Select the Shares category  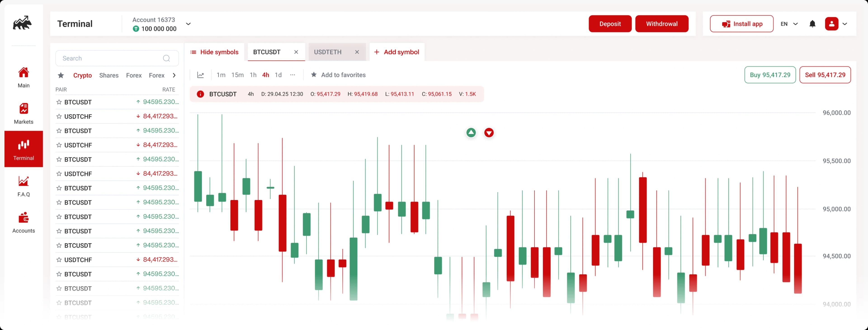[108, 75]
